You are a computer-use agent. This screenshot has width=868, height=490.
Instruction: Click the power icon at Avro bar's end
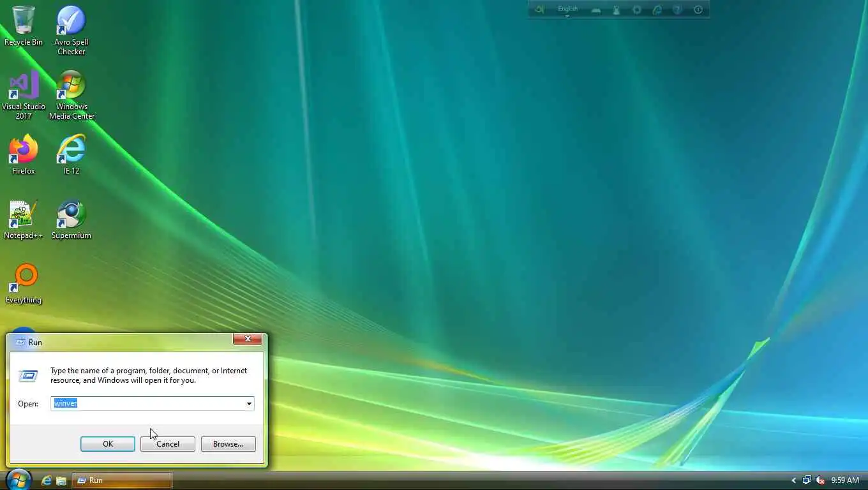tap(698, 10)
